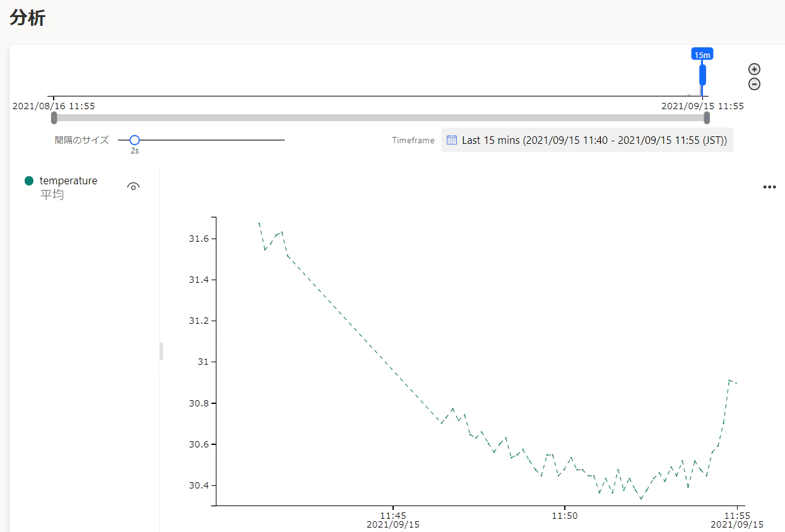The image size is (785, 532).
Task: Click the 間隔のサイズ label
Action: [x=81, y=140]
